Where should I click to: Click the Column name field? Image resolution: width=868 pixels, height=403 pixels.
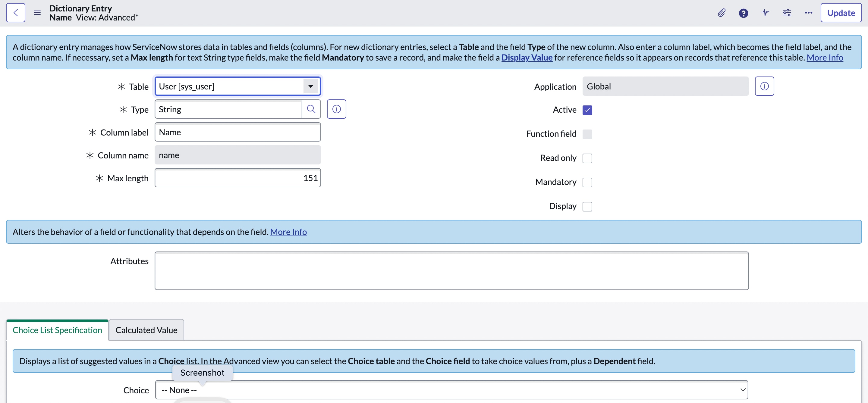237,155
